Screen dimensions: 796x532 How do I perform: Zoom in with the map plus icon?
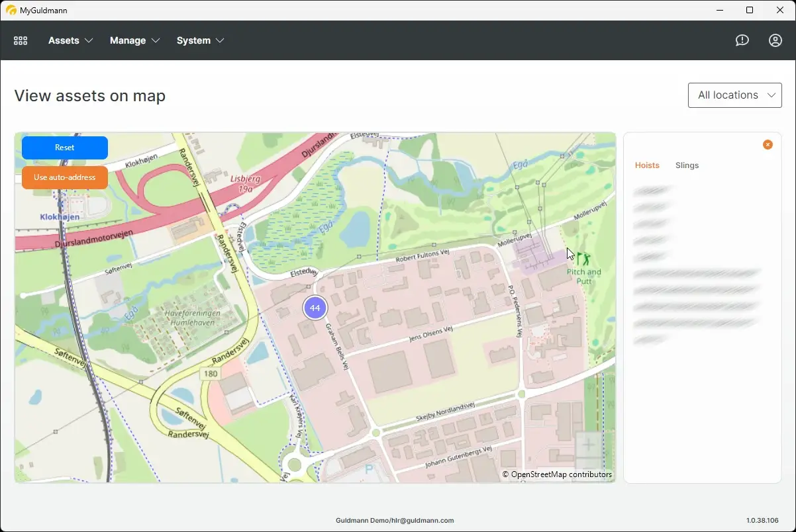[x=588, y=445]
